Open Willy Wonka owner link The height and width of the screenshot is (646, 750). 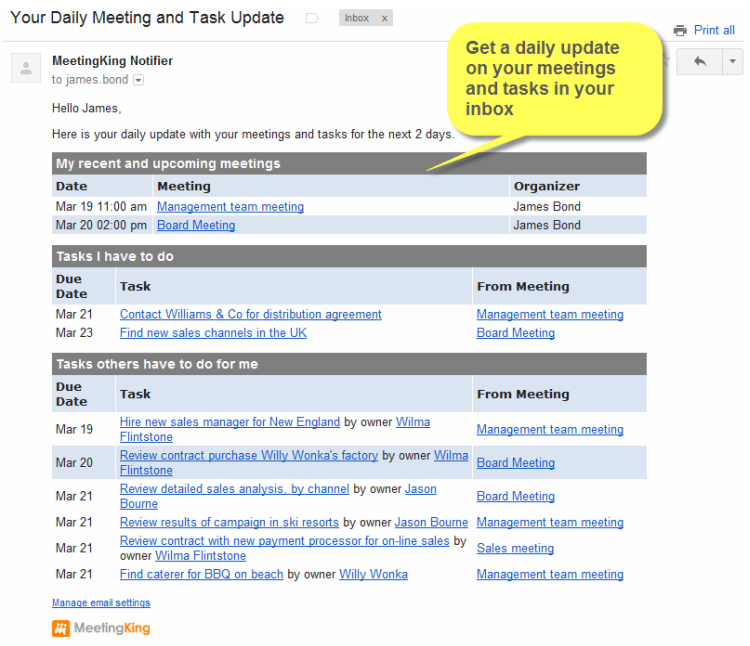click(374, 574)
